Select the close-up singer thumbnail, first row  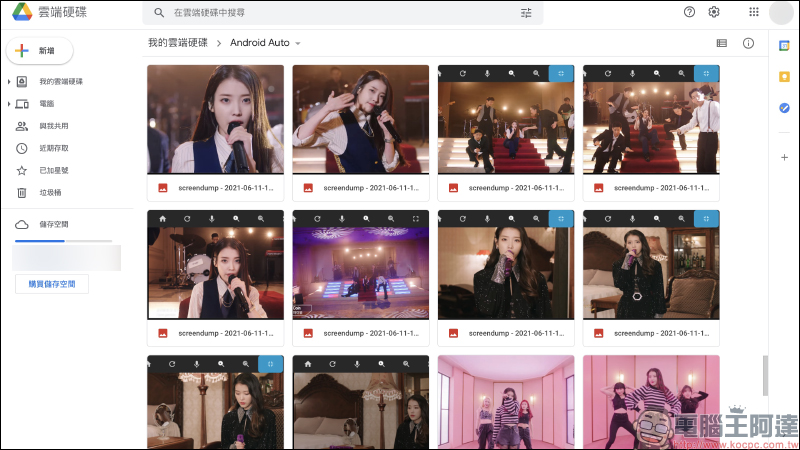215,119
